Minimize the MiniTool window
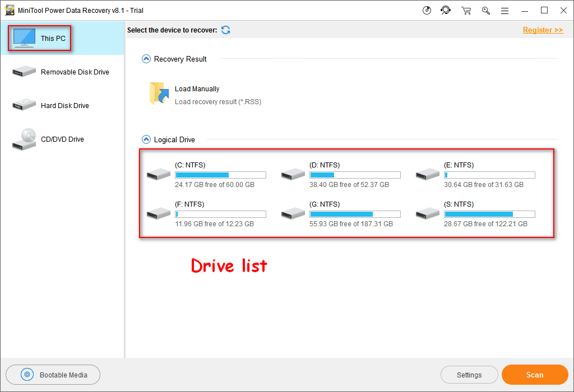 [x=525, y=11]
